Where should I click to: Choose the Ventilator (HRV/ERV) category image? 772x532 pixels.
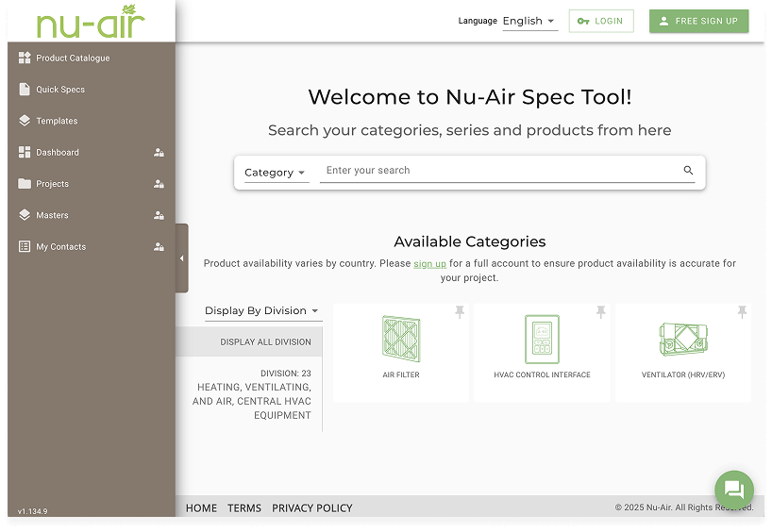point(682,338)
